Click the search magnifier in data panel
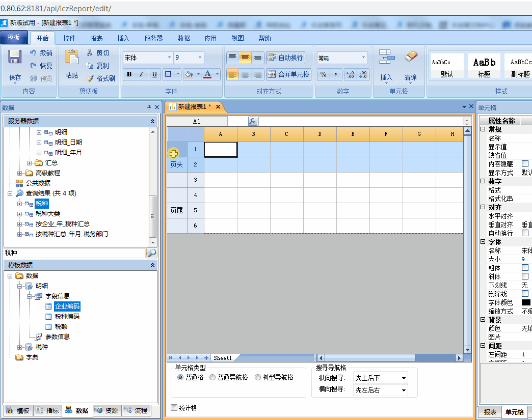This screenshot has width=532, height=420. coord(151,253)
